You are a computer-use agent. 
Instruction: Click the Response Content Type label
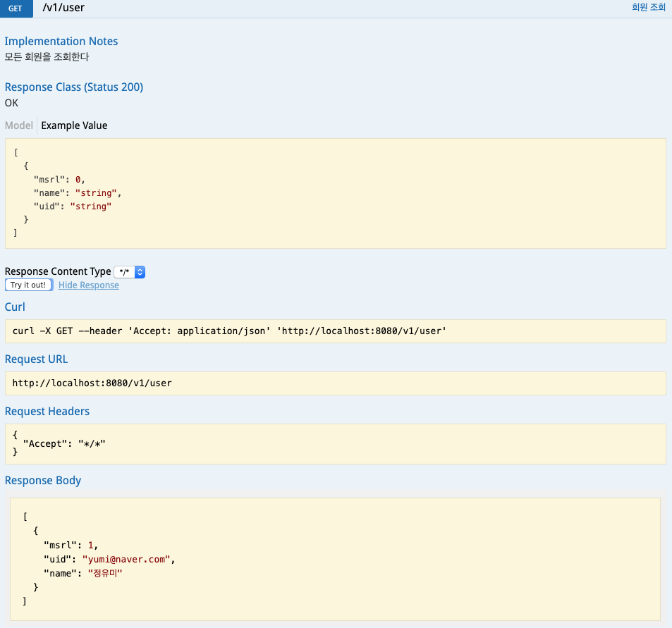(58, 271)
